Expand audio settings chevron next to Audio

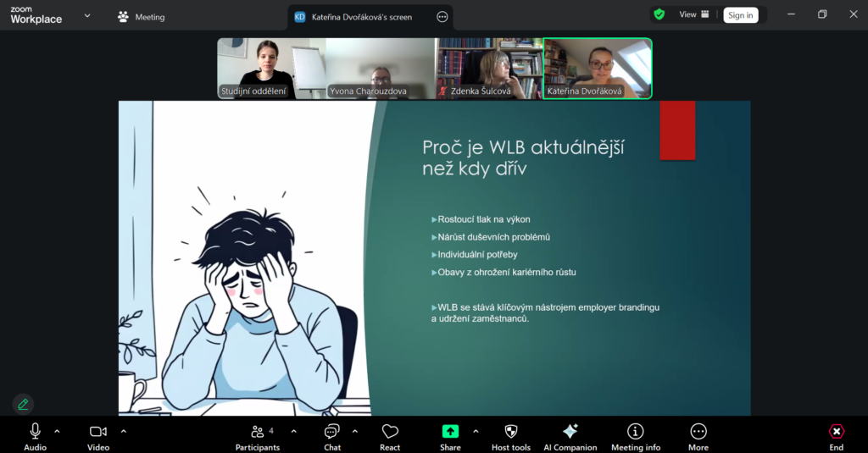click(57, 431)
